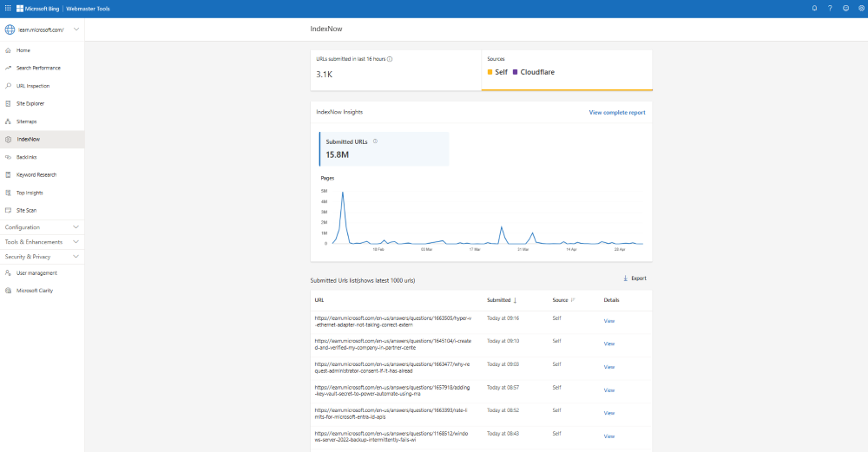Image resolution: width=868 pixels, height=452 pixels.
Task: Select Sitemaps in the navigation menu
Action: pos(26,121)
